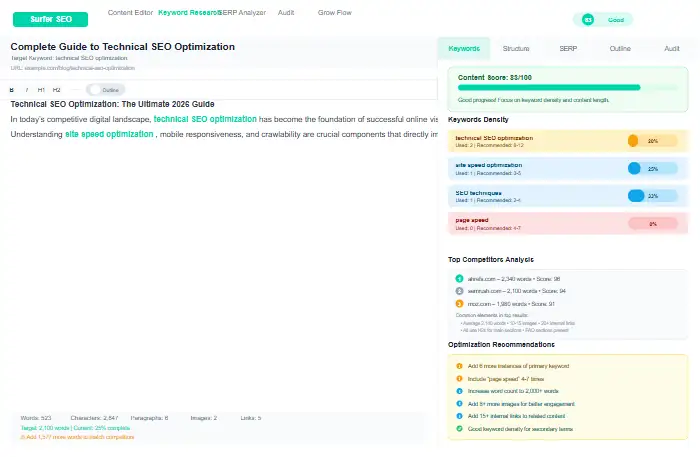Click the blue 25% density indicator for site speed optimization
The image size is (700, 457).
click(652, 169)
